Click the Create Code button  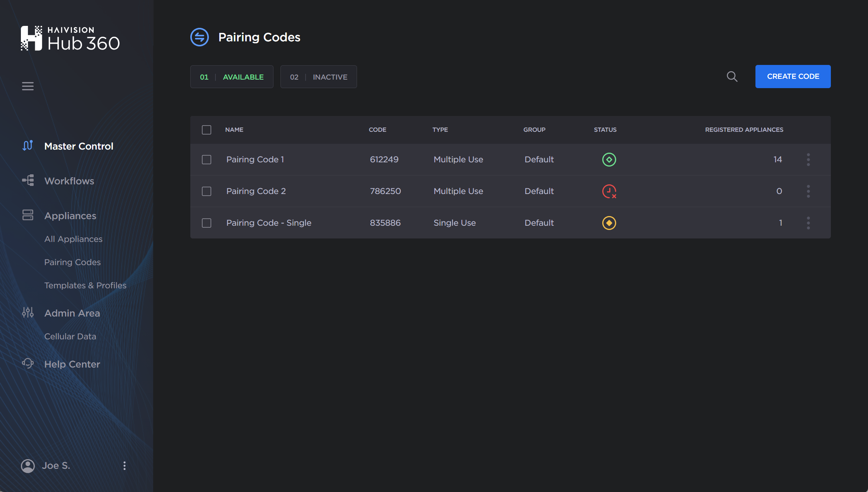pyautogui.click(x=793, y=76)
